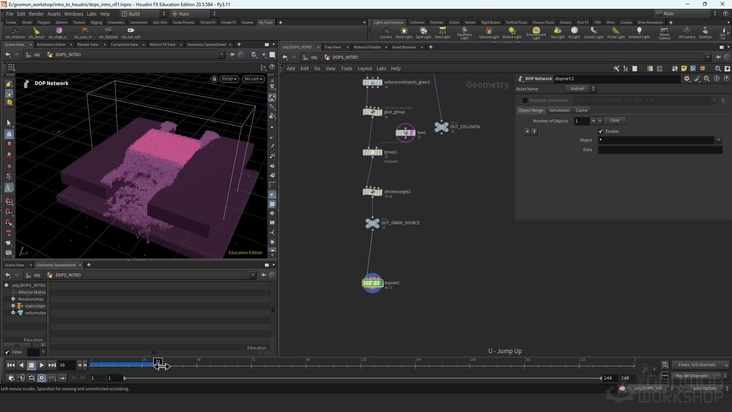Select the Point Light shelf tool
Image resolution: width=732 pixels, height=412 pixels.
click(404, 31)
